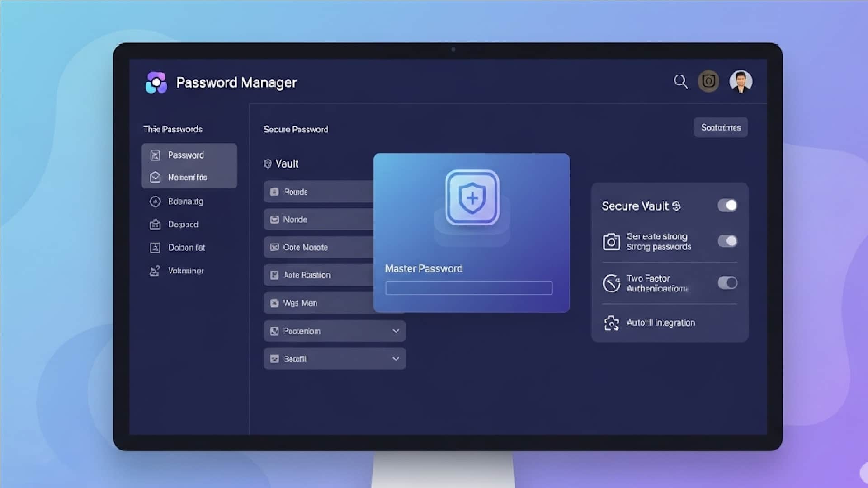This screenshot has height=488, width=868.
Task: Select the Vault shield icon above the list
Action: (268, 164)
